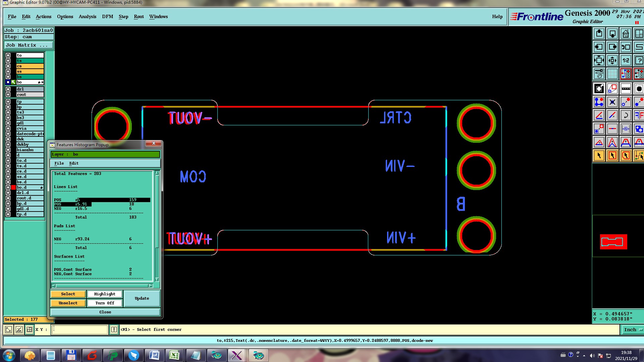Toggle the checkbox for layer 'ts'
The width and height of the screenshot is (644, 362).
coord(8,61)
